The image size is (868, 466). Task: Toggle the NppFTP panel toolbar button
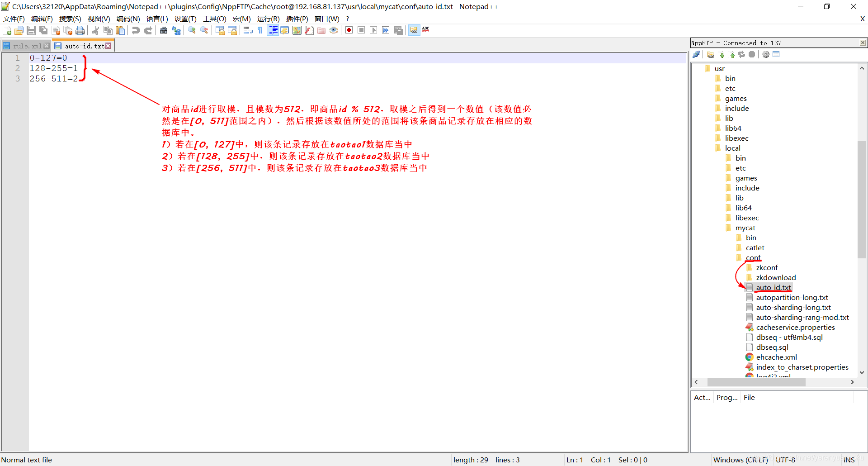(414, 30)
